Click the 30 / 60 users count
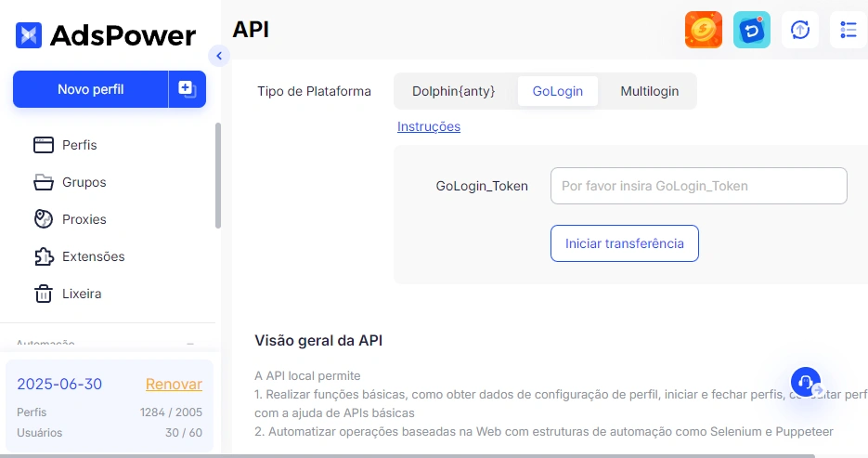Image resolution: width=868 pixels, height=458 pixels. click(184, 433)
